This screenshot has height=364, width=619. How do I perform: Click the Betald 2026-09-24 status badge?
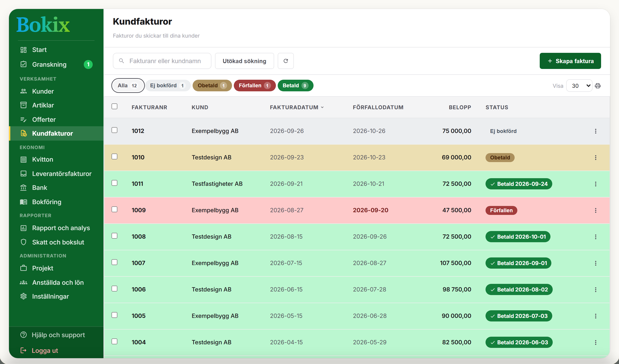click(x=519, y=184)
